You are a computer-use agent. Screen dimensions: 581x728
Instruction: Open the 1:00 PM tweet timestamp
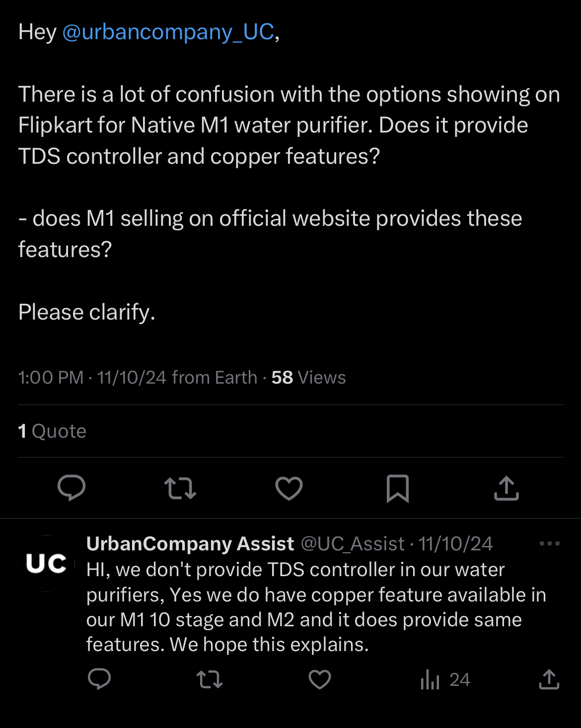51,378
